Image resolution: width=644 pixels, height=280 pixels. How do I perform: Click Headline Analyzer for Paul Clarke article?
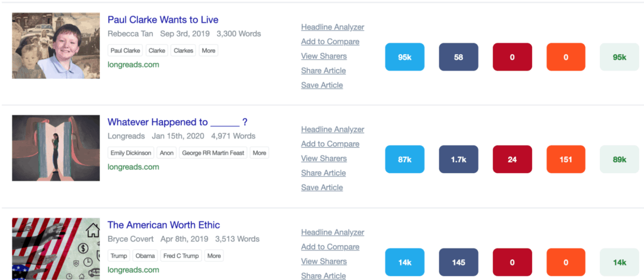(x=333, y=27)
